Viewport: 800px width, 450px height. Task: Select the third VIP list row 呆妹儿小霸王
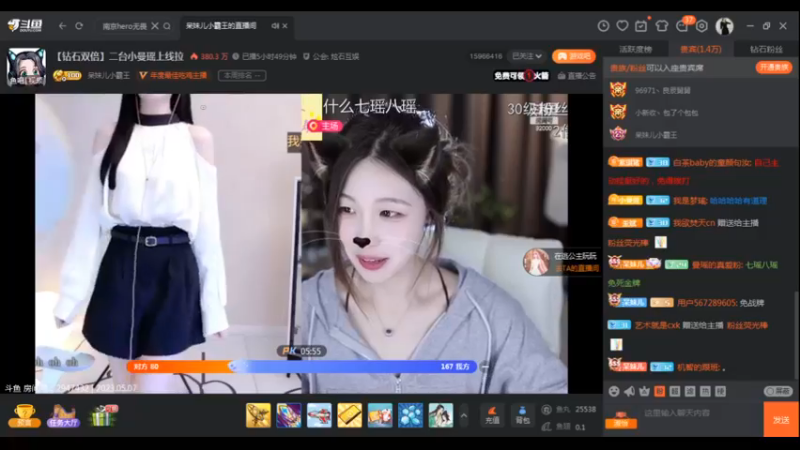pos(701,134)
